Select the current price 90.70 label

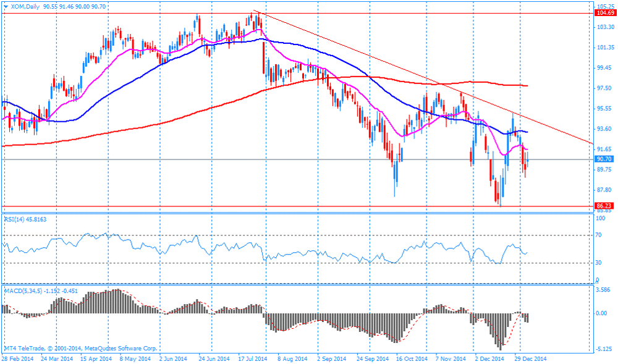click(x=604, y=159)
